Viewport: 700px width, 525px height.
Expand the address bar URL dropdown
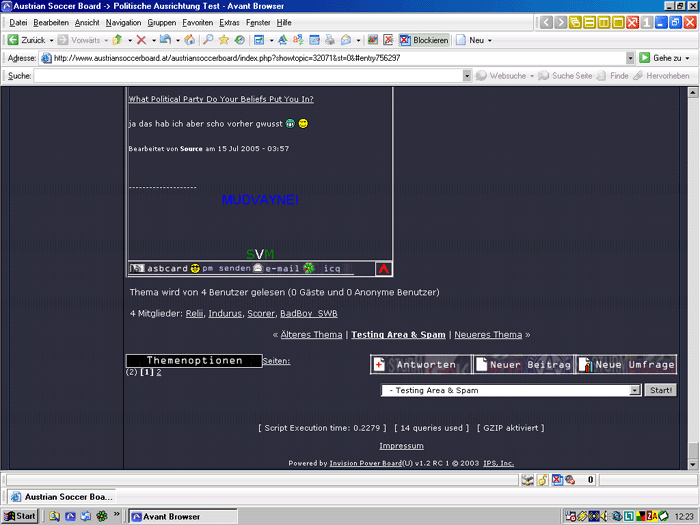[x=630, y=58]
